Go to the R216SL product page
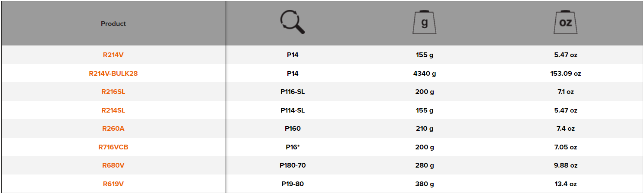 tap(113, 92)
